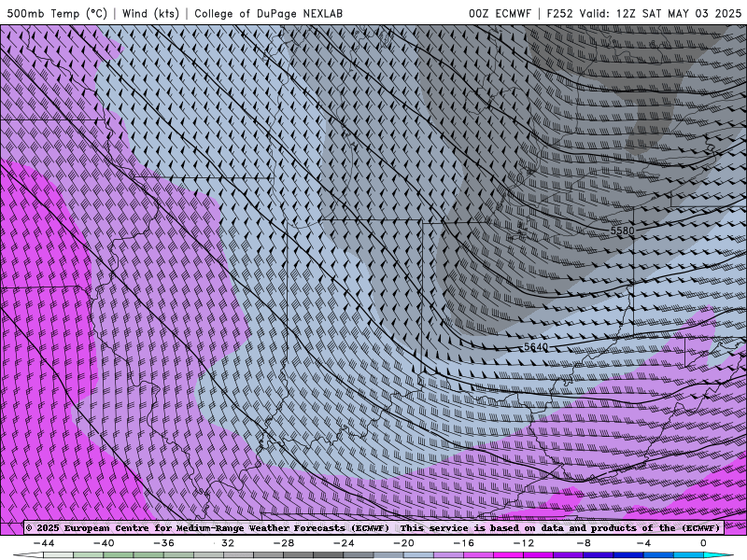Click the -20 color scale label
The width and height of the screenshot is (747, 560).
coord(403,543)
